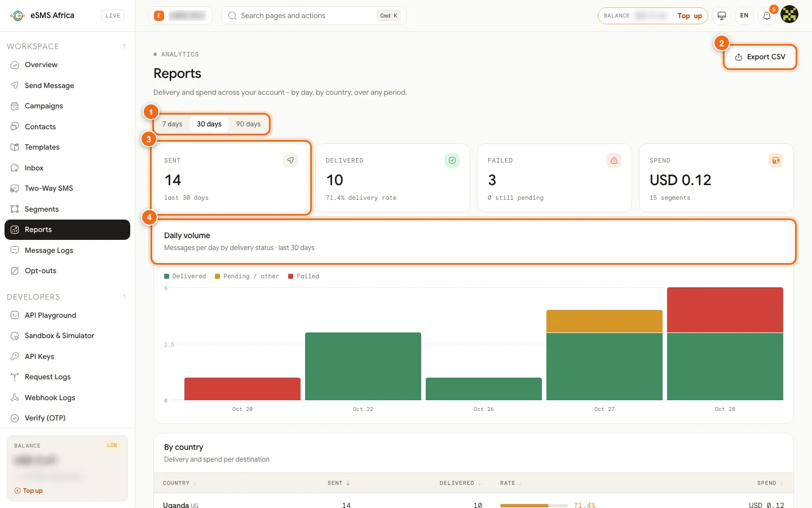View Request Logs
The image size is (812, 508).
(67, 377)
